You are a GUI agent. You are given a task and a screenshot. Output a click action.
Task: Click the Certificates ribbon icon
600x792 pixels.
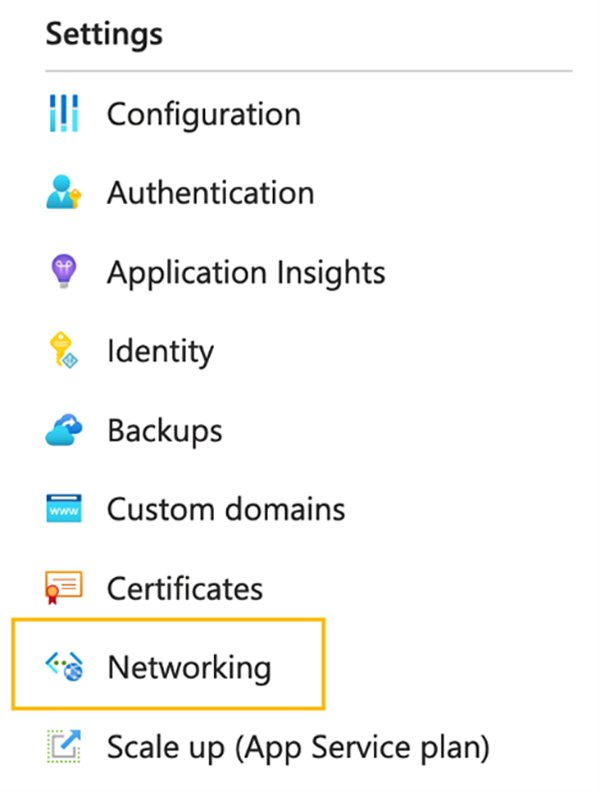pos(63,589)
